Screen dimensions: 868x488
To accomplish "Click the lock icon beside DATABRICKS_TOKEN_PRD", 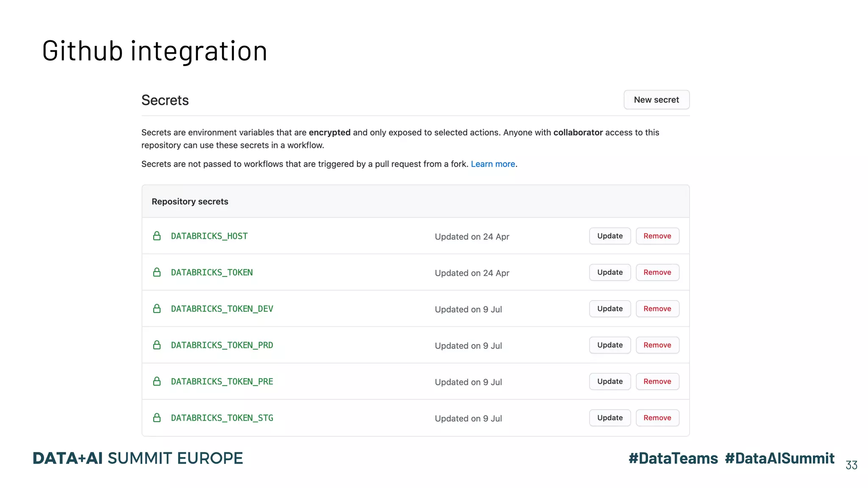I will (157, 345).
